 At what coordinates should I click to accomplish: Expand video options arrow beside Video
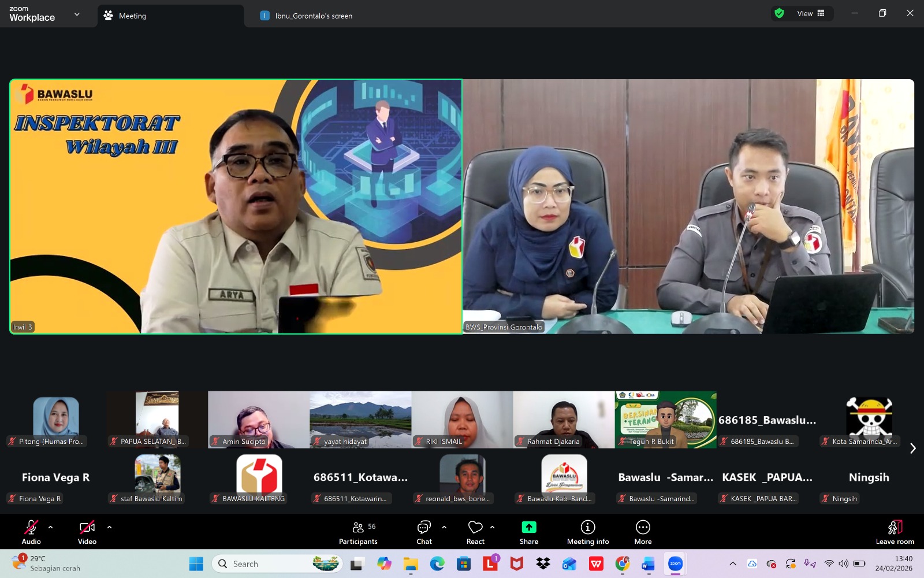(x=109, y=527)
